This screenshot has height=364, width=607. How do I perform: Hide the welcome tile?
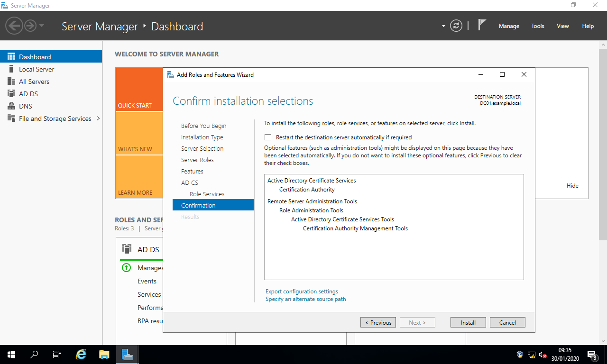tap(572, 186)
